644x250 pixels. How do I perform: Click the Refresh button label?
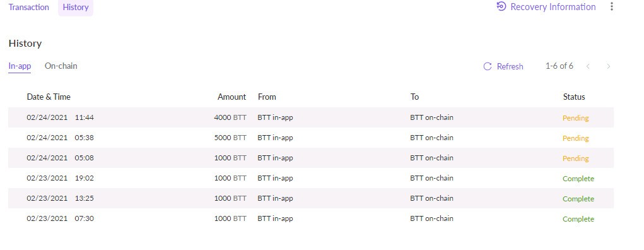click(510, 67)
